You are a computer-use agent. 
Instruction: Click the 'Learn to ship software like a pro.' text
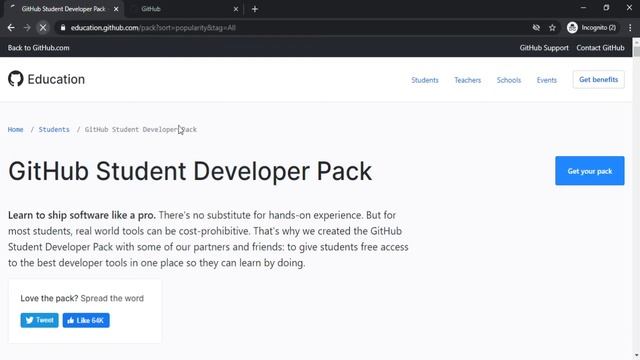(x=82, y=215)
